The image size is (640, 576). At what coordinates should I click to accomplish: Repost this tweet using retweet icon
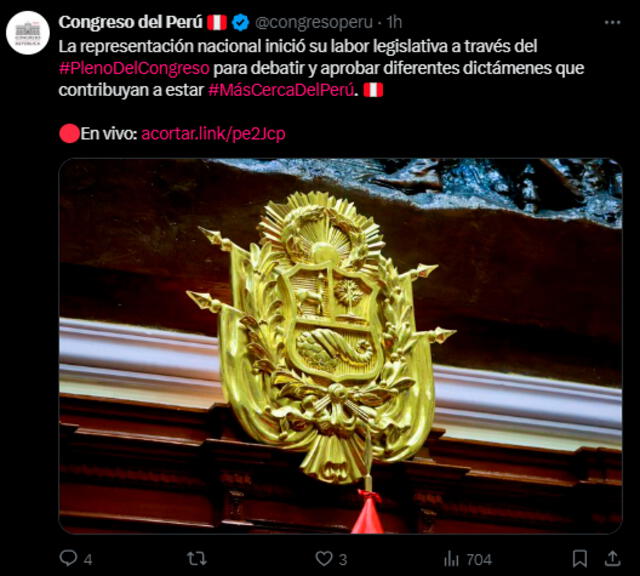tap(196, 558)
